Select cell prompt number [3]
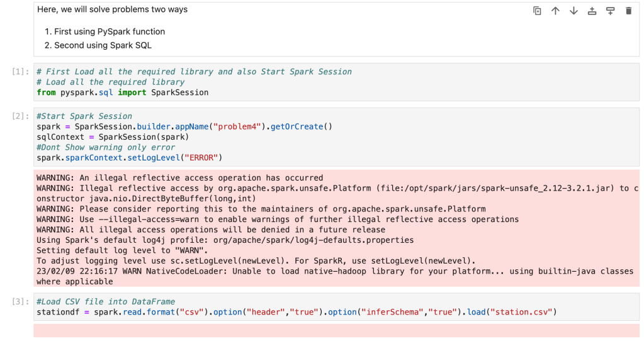 click(x=21, y=302)
